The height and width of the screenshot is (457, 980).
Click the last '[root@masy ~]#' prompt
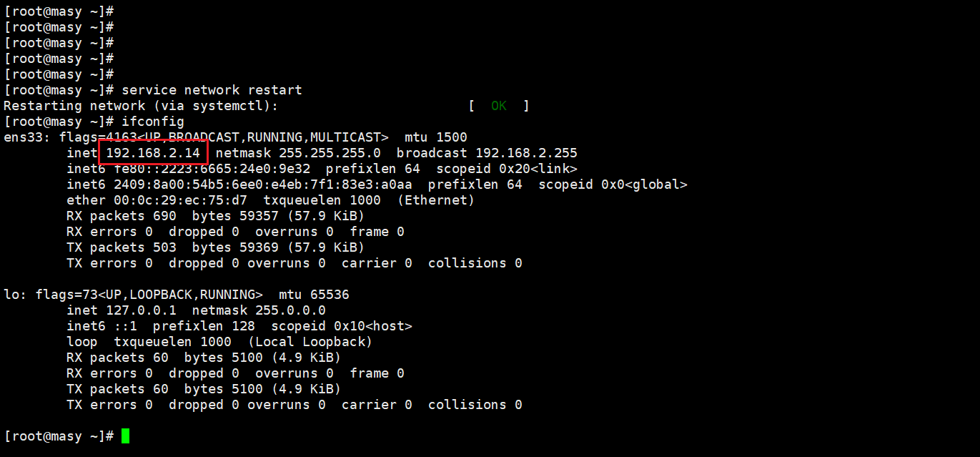[59, 436]
